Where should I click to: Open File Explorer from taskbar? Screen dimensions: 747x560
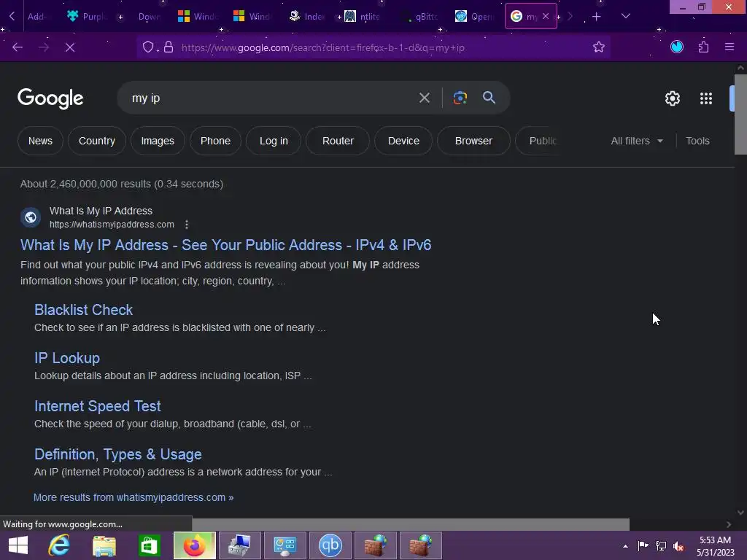(x=104, y=545)
